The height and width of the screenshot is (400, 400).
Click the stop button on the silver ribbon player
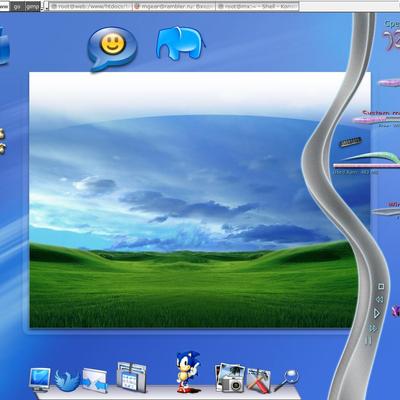381,286
